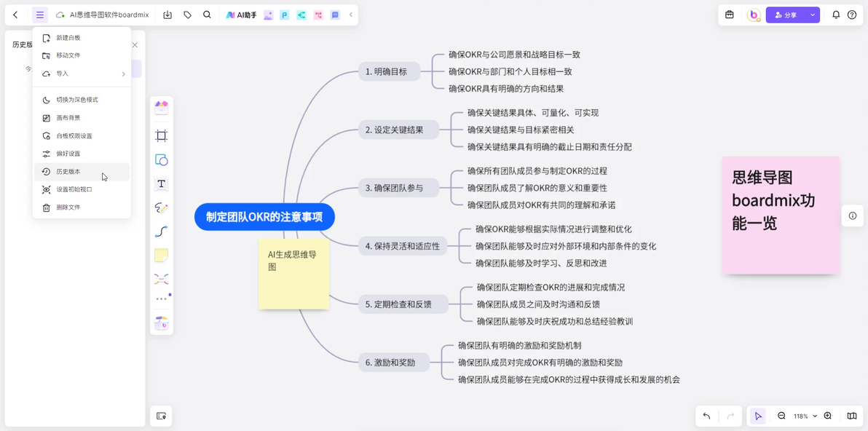
Task: Select the node 1. 明确目标
Action: (389, 71)
